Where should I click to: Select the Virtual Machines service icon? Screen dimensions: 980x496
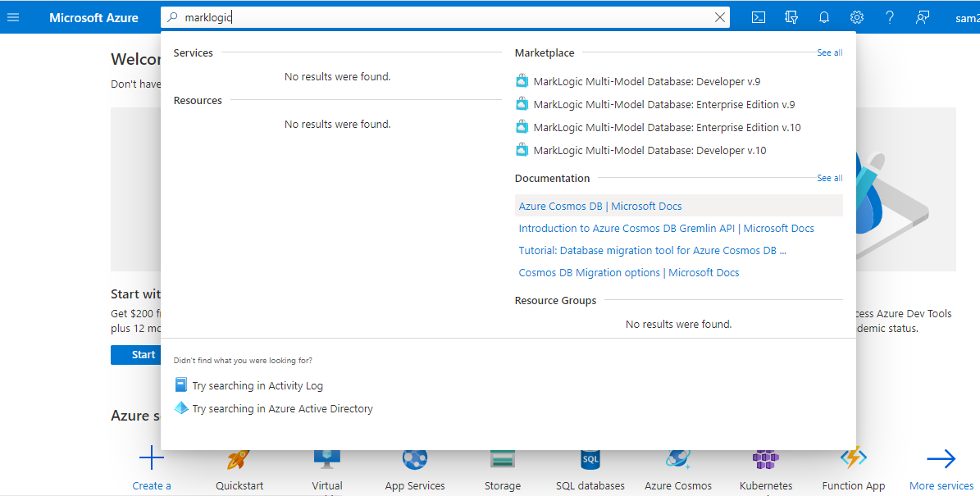pyautogui.click(x=326, y=459)
